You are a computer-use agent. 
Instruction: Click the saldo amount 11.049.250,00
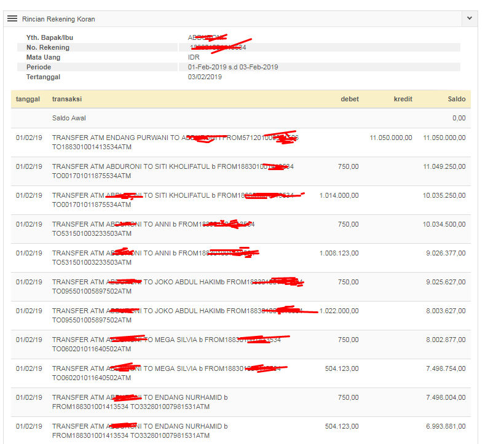[444, 166]
